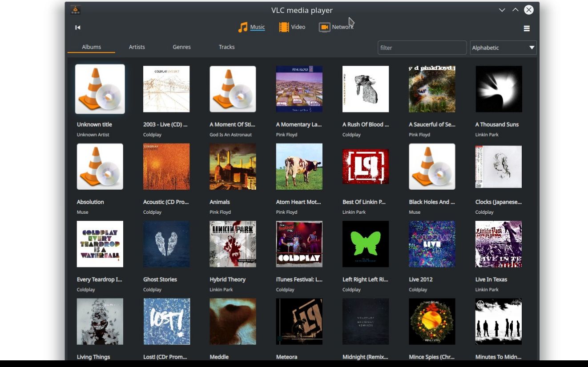The width and height of the screenshot is (588, 367).
Task: Open the Video section
Action: click(x=292, y=27)
